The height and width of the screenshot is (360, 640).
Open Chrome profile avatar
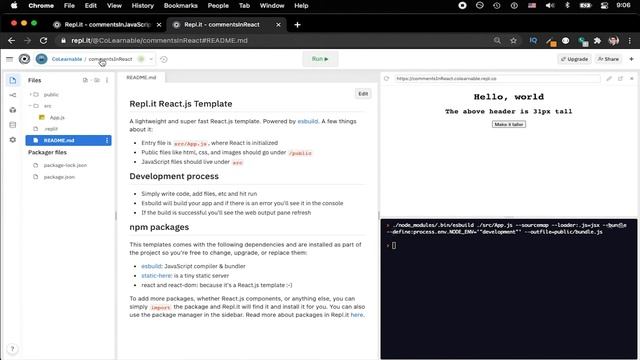click(613, 40)
